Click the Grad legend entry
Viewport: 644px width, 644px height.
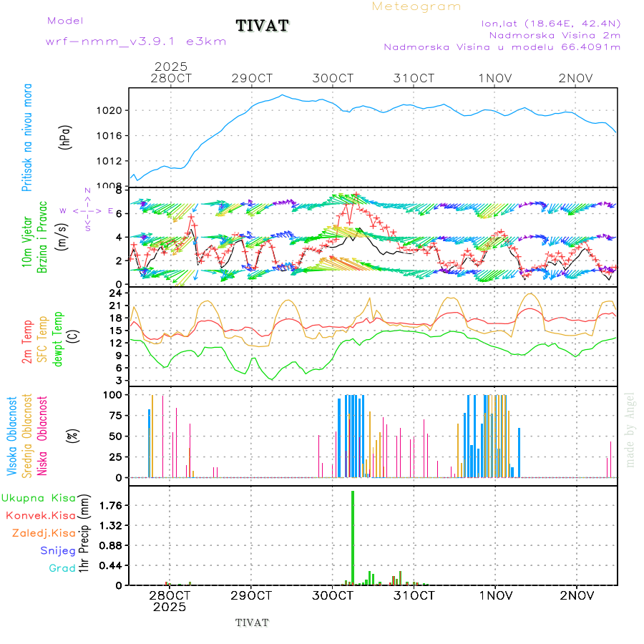point(62,569)
